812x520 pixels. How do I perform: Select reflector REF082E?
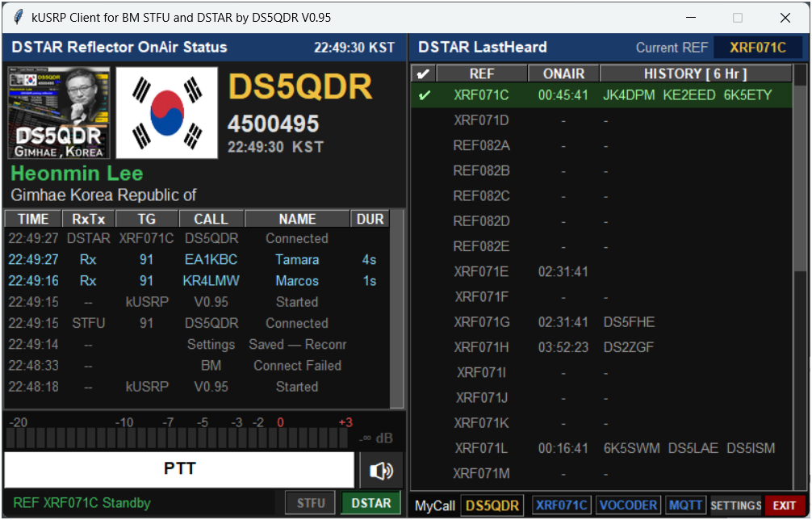click(602, 246)
